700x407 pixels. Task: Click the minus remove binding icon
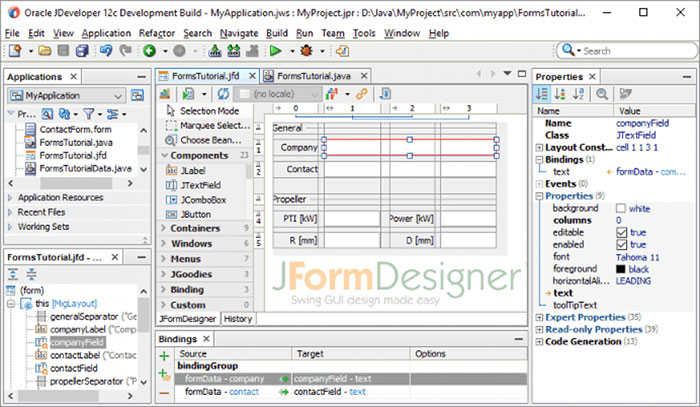[164, 393]
